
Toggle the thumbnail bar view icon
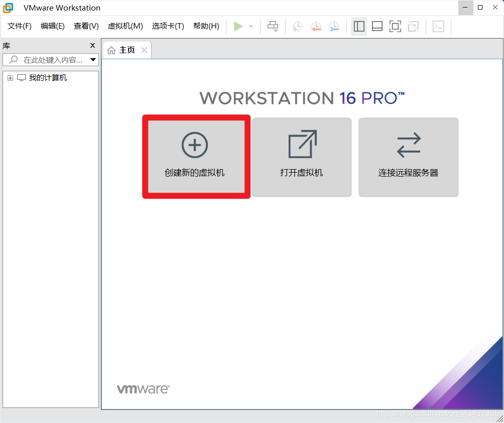(x=377, y=26)
